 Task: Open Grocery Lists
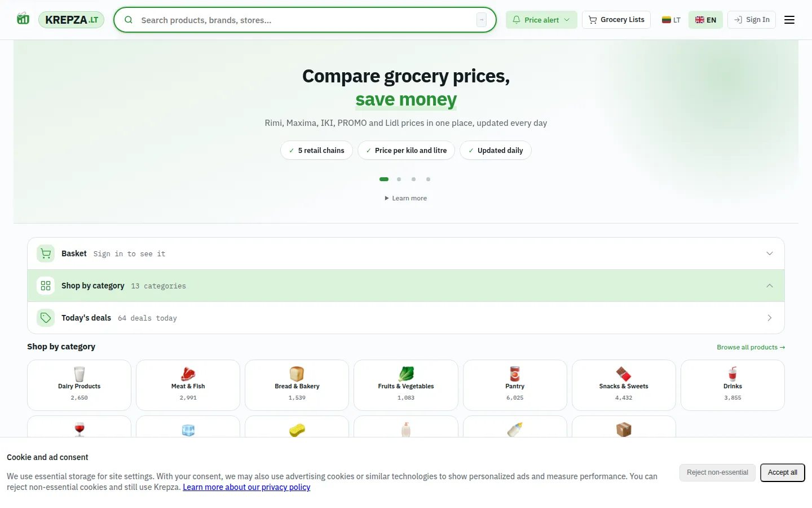(616, 20)
